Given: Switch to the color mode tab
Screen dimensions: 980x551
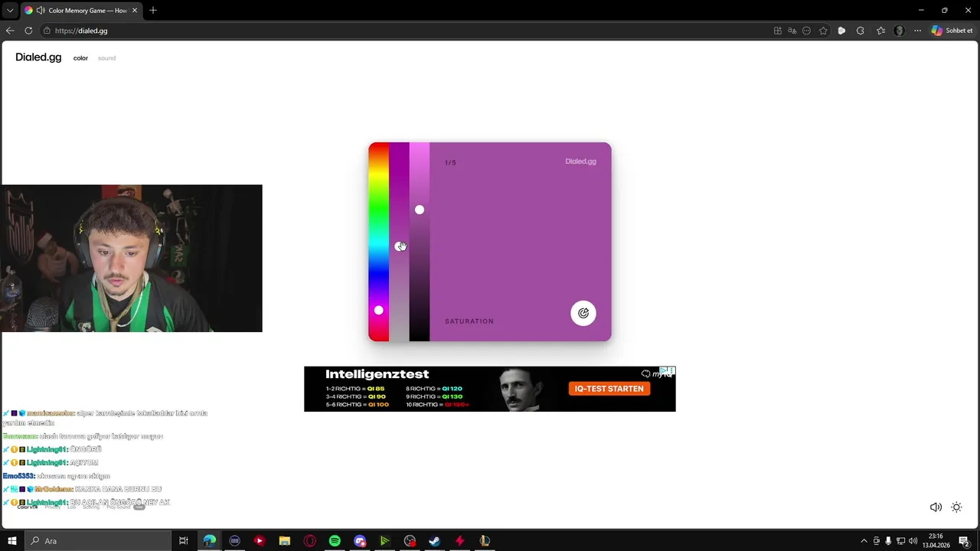Looking at the screenshot, I should (80, 58).
